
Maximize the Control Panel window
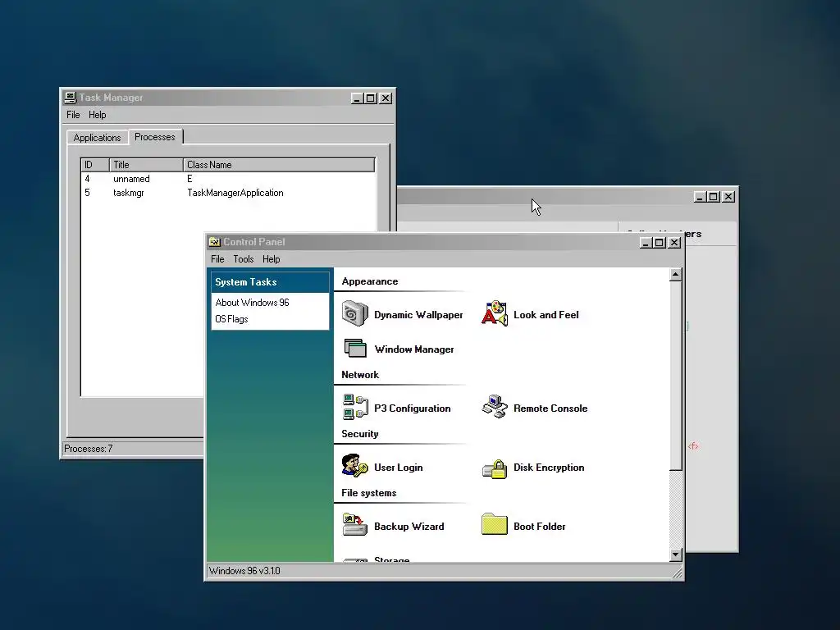coord(660,243)
